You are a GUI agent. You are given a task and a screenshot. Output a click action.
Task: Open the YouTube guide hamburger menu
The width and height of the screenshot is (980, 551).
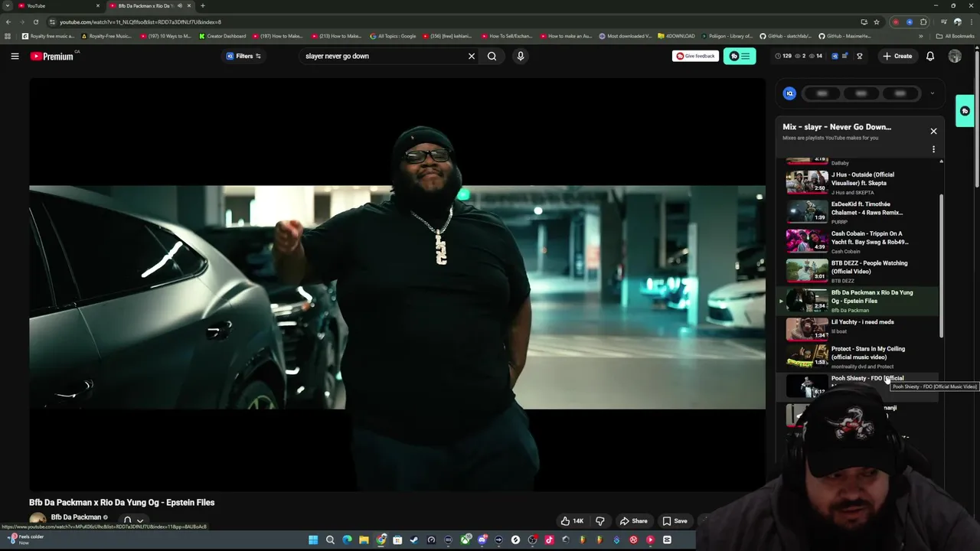pos(15,56)
